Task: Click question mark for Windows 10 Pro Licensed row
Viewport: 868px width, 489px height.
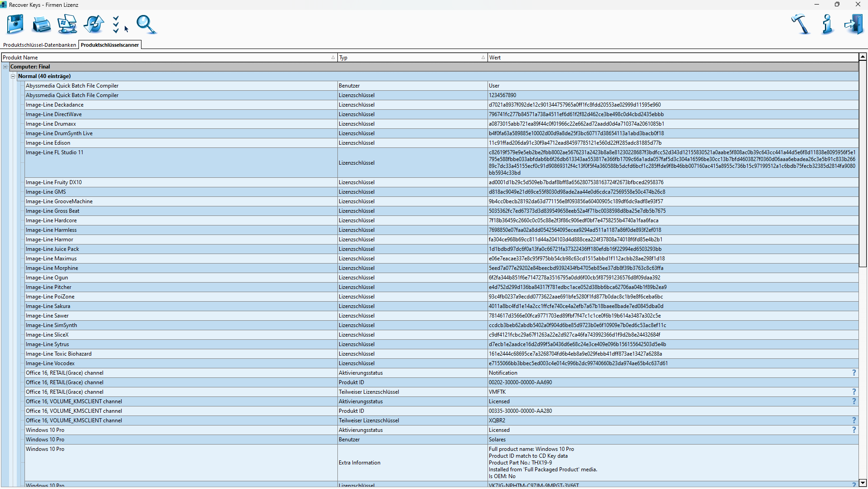Action: coord(854,430)
